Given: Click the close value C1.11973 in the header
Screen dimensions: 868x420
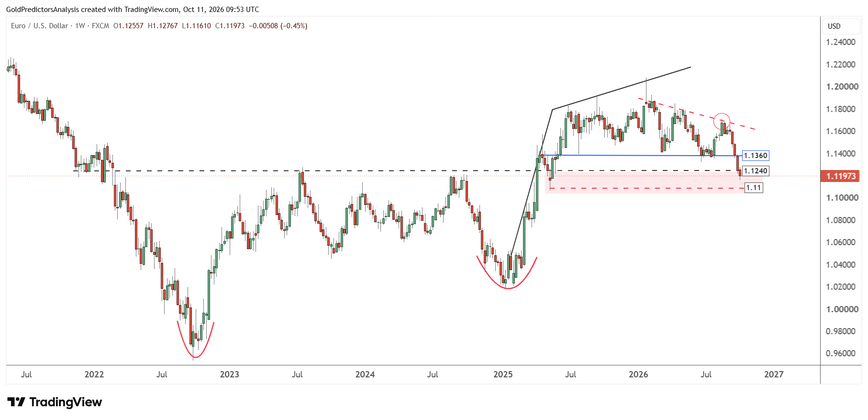Looking at the screenshot, I should [230, 26].
